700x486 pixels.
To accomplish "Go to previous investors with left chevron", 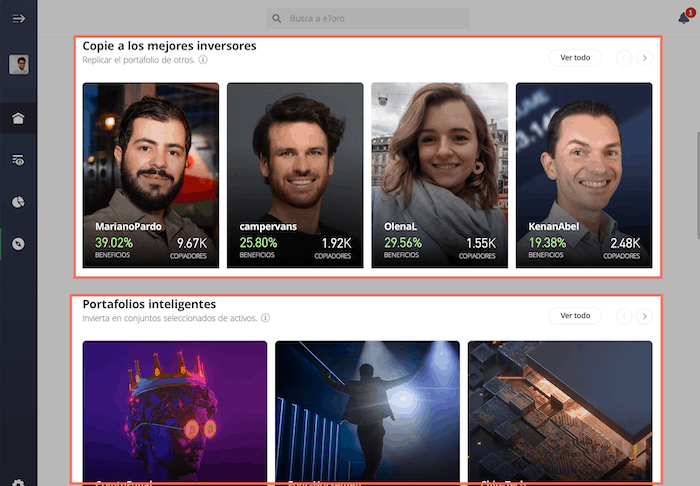I will coord(624,58).
